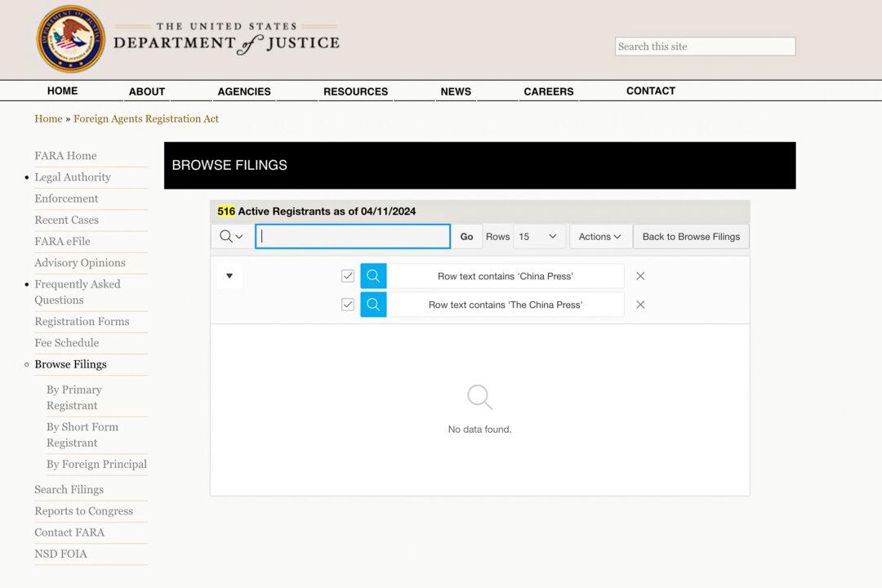This screenshot has width=882, height=588.
Task: Click inside the 'Search this site' field
Action: click(x=704, y=46)
